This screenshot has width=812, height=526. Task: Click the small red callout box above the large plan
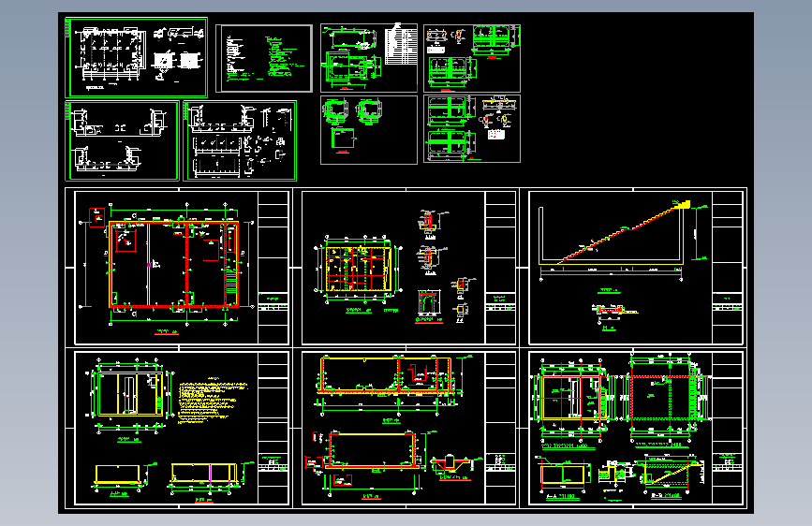(96, 217)
